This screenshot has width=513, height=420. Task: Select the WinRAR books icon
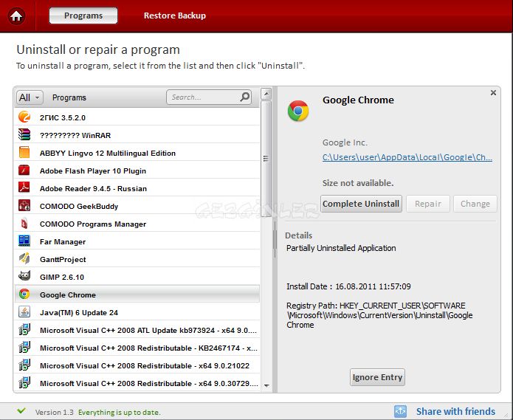coord(24,135)
